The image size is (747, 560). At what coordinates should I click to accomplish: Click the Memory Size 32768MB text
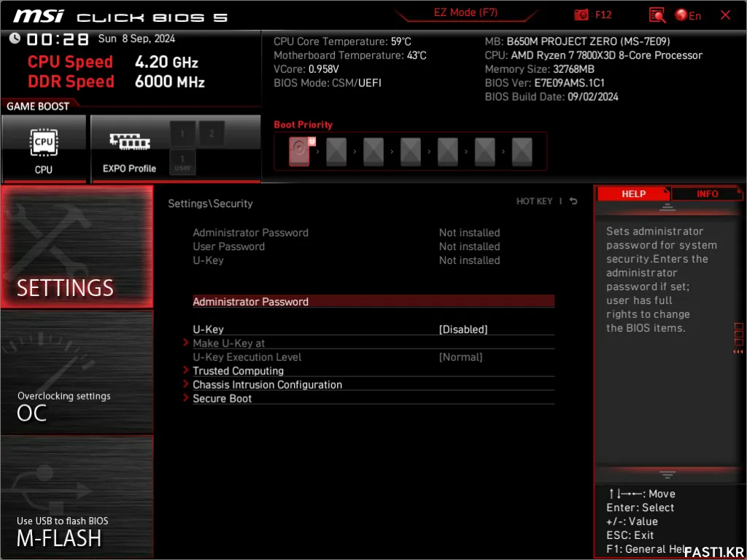point(539,69)
